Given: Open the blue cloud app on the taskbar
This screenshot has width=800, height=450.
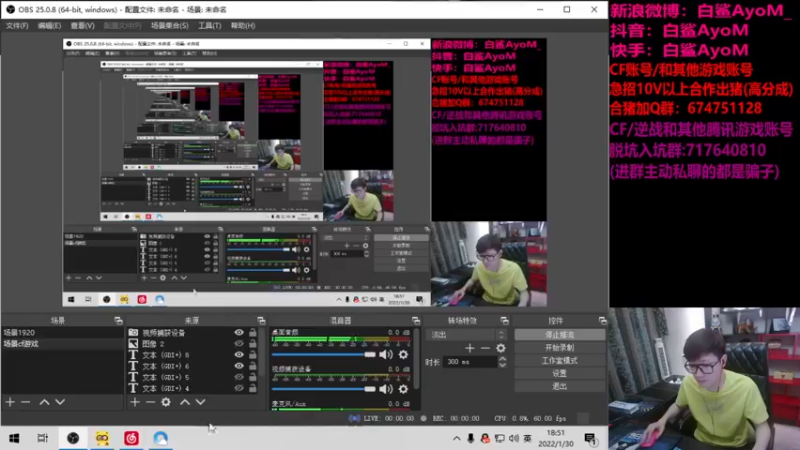Looking at the screenshot, I should click(161, 438).
